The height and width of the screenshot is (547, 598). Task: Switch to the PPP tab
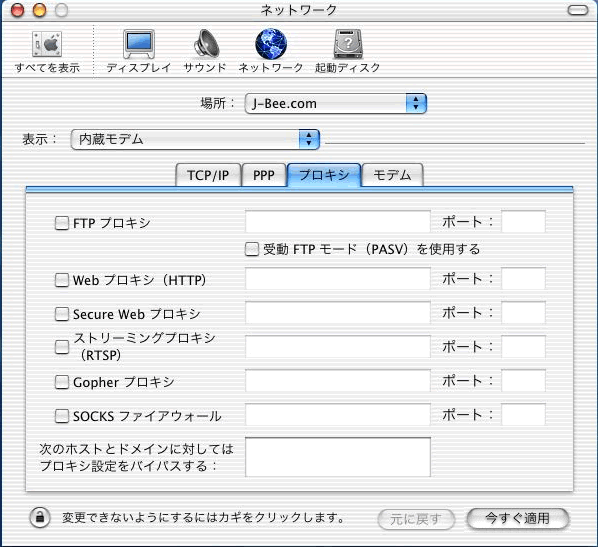click(x=264, y=175)
